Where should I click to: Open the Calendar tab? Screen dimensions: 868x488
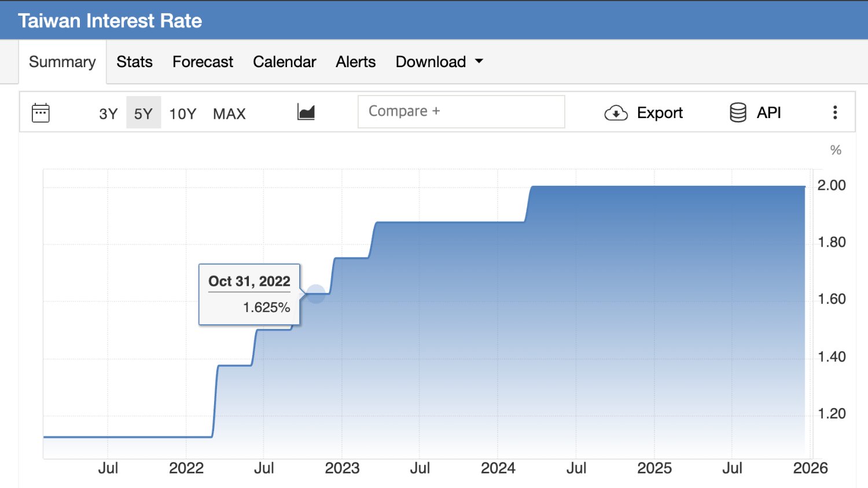click(284, 62)
